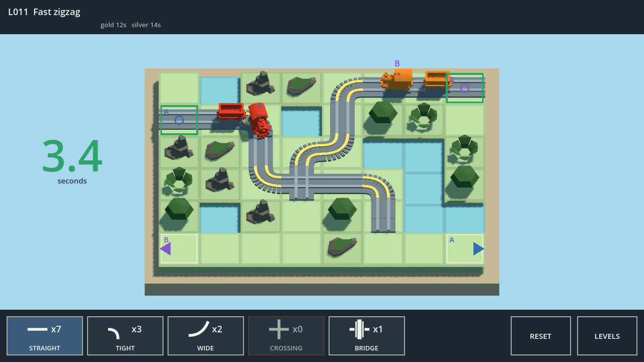Click the gold 12s target text

click(x=113, y=25)
